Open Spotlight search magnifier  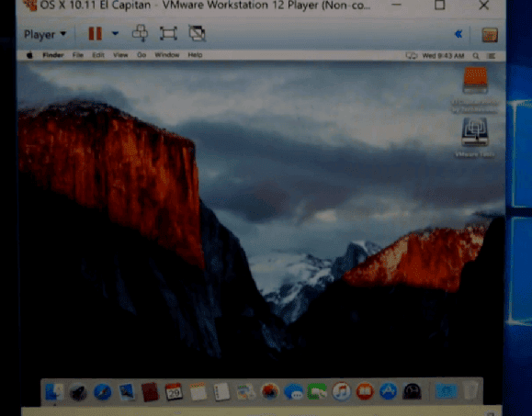pos(476,56)
